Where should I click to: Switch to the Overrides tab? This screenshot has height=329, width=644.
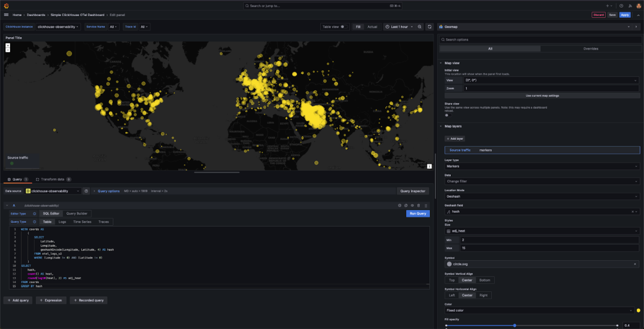point(590,48)
